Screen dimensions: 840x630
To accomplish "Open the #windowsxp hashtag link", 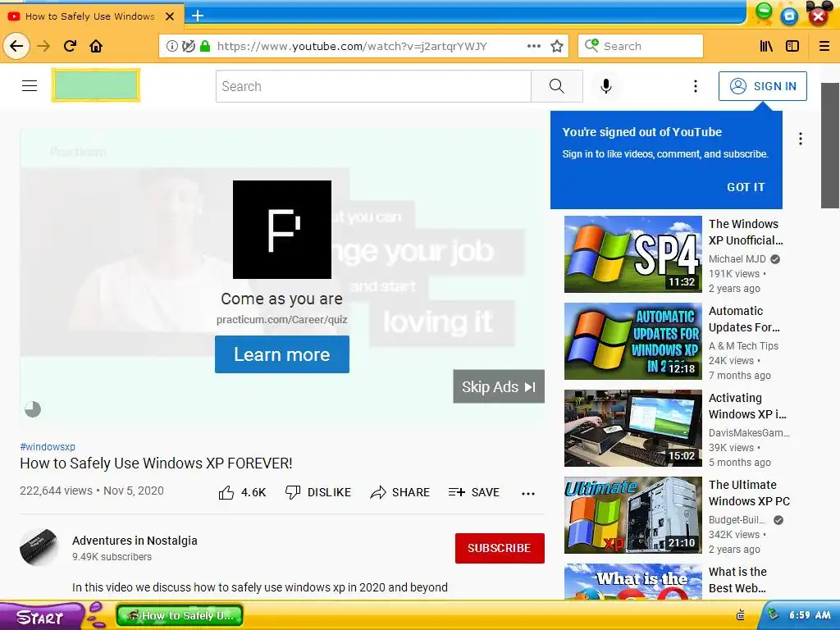I will (x=48, y=447).
